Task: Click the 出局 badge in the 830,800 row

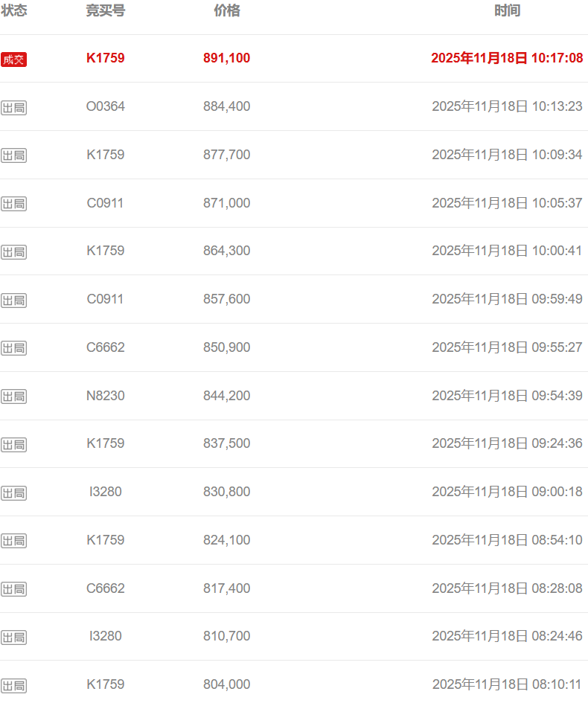Action: 13,493
